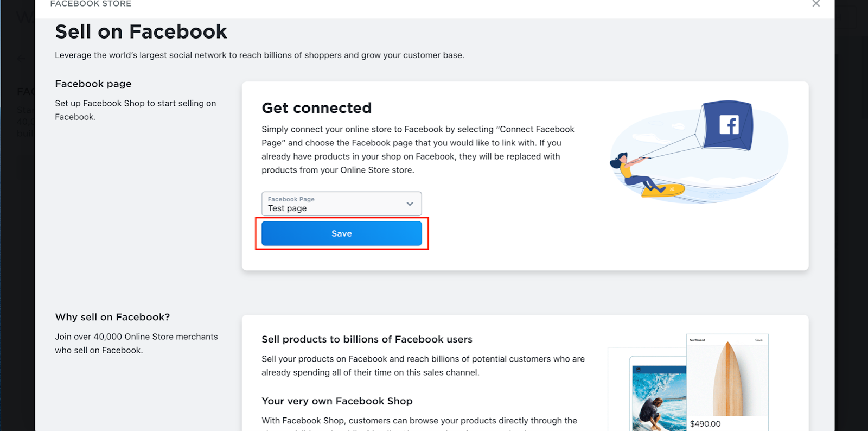Click the Facebook logo on the kite

729,125
